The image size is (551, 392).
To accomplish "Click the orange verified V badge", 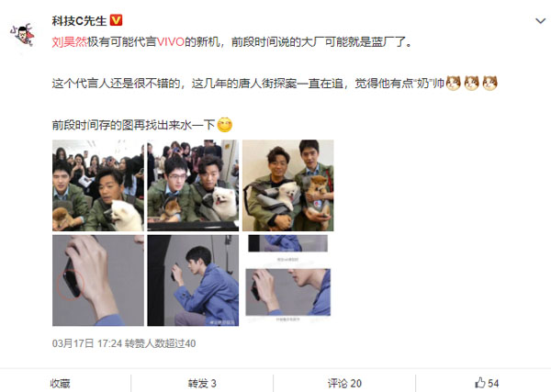I will (116, 20).
